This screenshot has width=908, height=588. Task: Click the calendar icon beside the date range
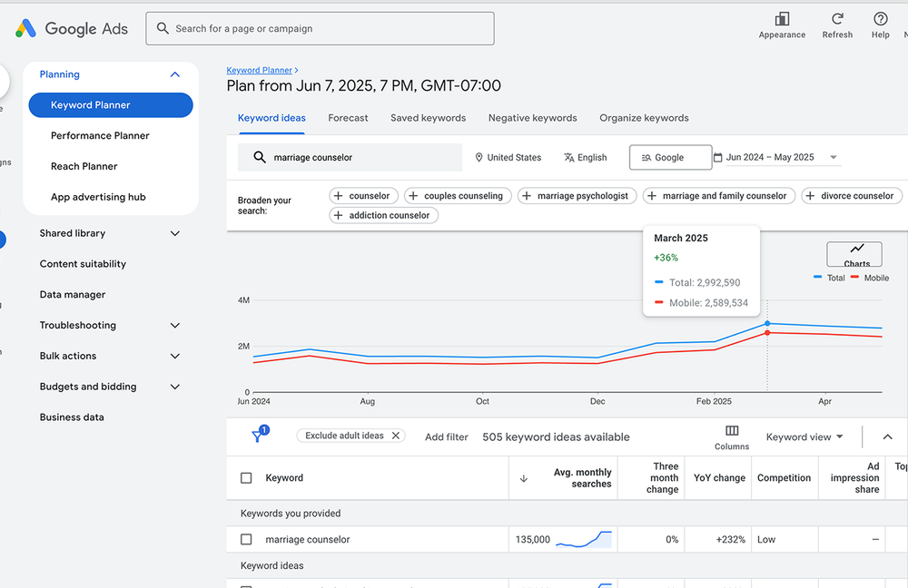[x=718, y=157]
